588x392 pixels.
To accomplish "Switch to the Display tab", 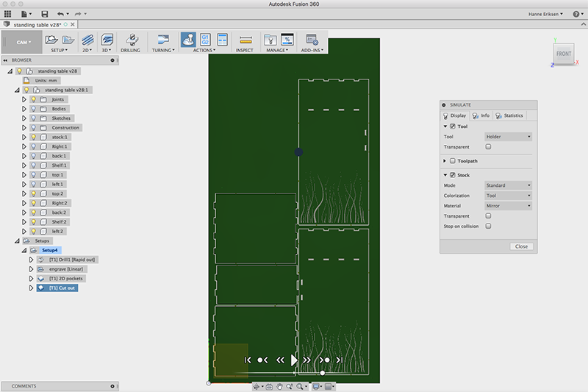I will [454, 115].
